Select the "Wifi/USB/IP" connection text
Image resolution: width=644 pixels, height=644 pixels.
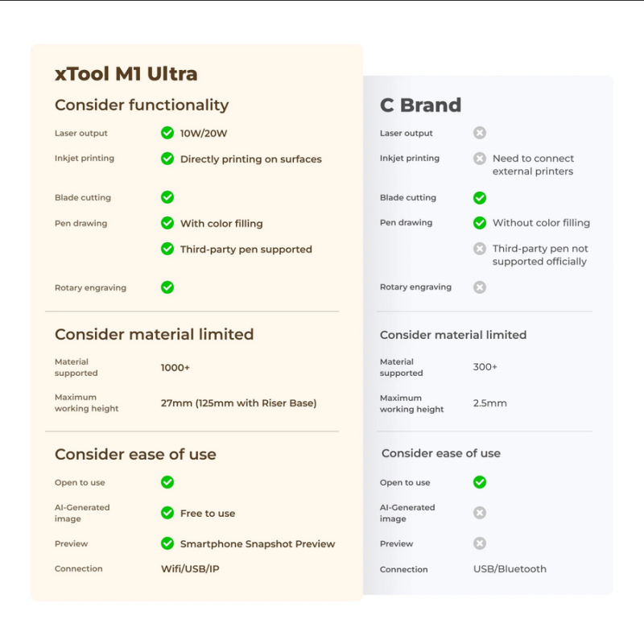pyautogui.click(x=190, y=569)
